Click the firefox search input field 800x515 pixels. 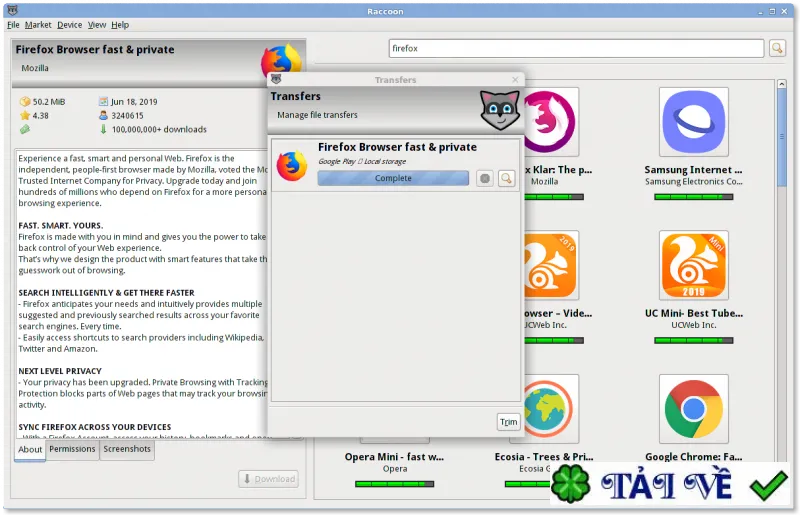(576, 48)
